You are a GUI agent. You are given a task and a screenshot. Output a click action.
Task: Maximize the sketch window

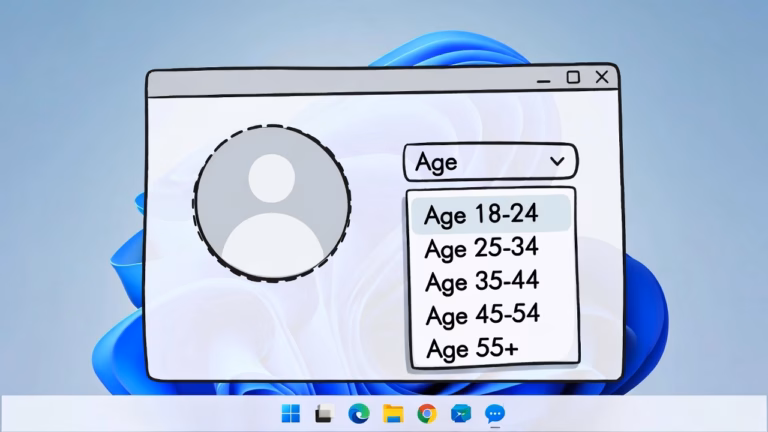pyautogui.click(x=573, y=77)
